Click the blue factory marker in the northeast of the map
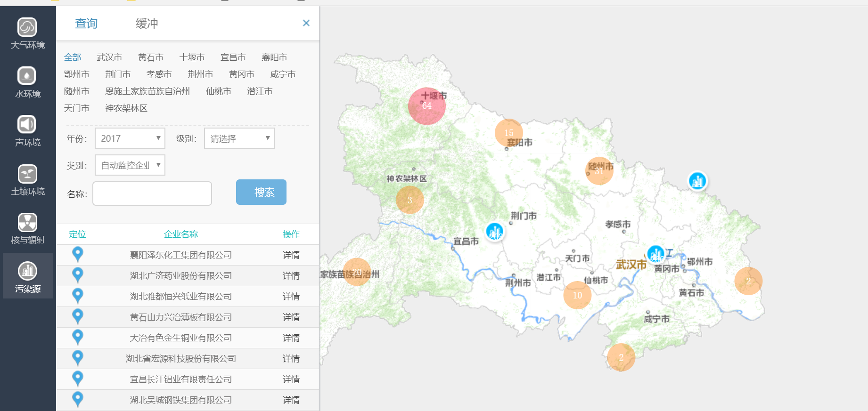 coord(697,181)
